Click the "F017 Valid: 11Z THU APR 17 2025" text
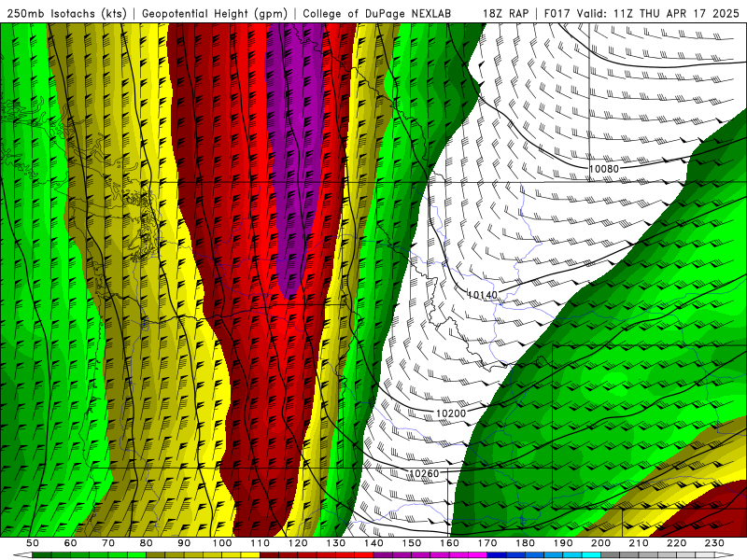Image resolution: width=747 pixels, height=560 pixels. coord(641,13)
